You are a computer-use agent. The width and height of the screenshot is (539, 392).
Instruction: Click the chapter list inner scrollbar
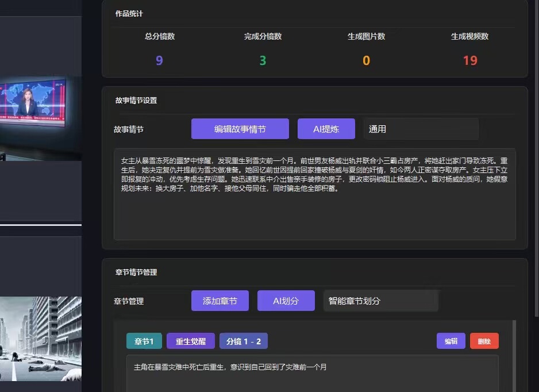tap(514, 356)
